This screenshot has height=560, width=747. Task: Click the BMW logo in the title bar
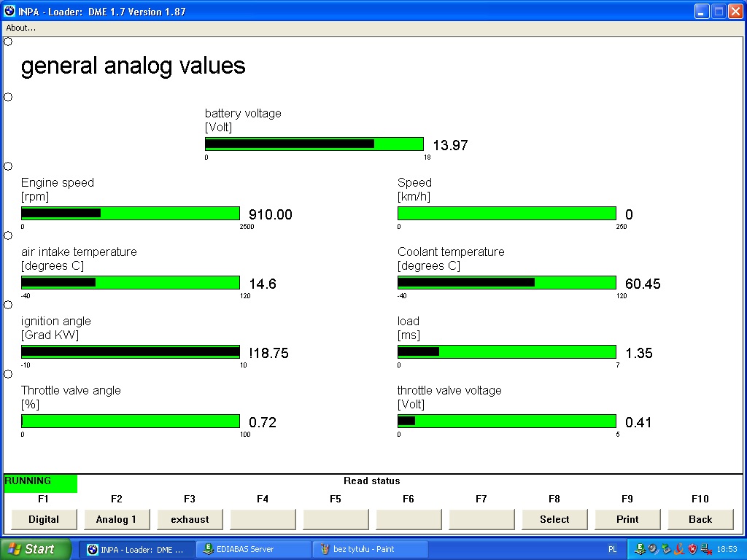pyautogui.click(x=9, y=10)
